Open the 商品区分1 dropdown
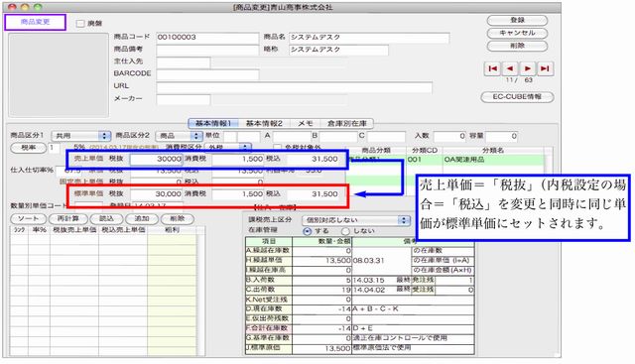Viewport: 635px width, 364px height. [81, 136]
